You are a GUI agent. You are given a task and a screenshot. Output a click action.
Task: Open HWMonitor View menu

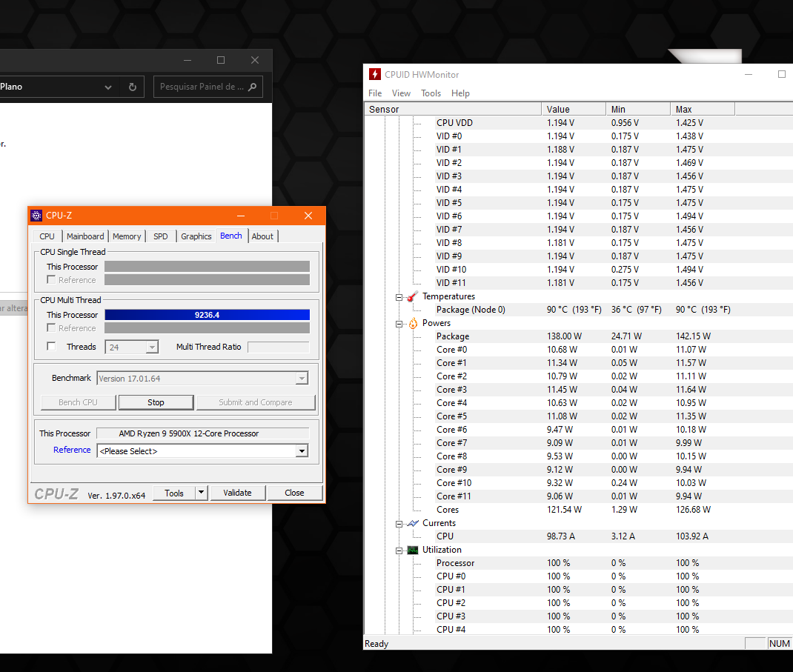coord(401,93)
